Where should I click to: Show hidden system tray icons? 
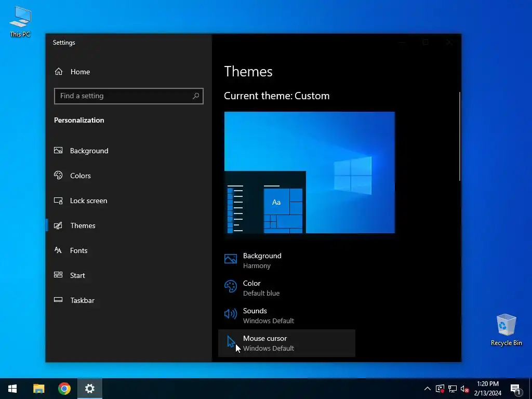tap(428, 389)
